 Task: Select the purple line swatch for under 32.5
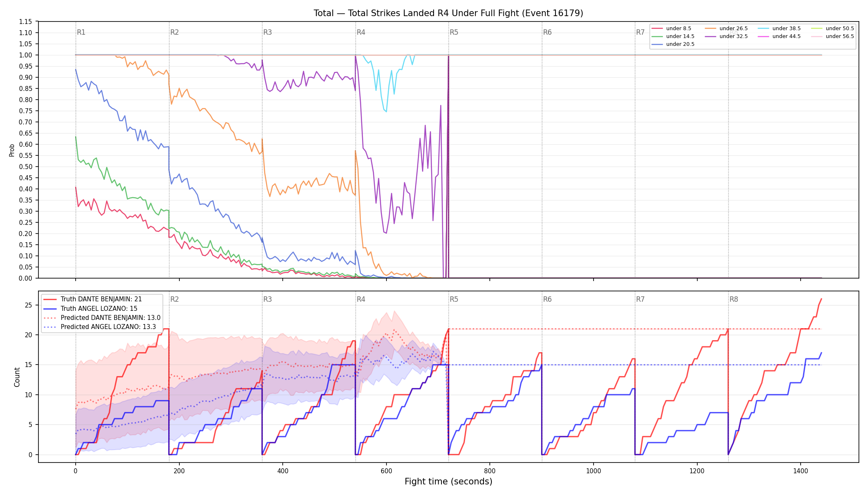coord(711,36)
